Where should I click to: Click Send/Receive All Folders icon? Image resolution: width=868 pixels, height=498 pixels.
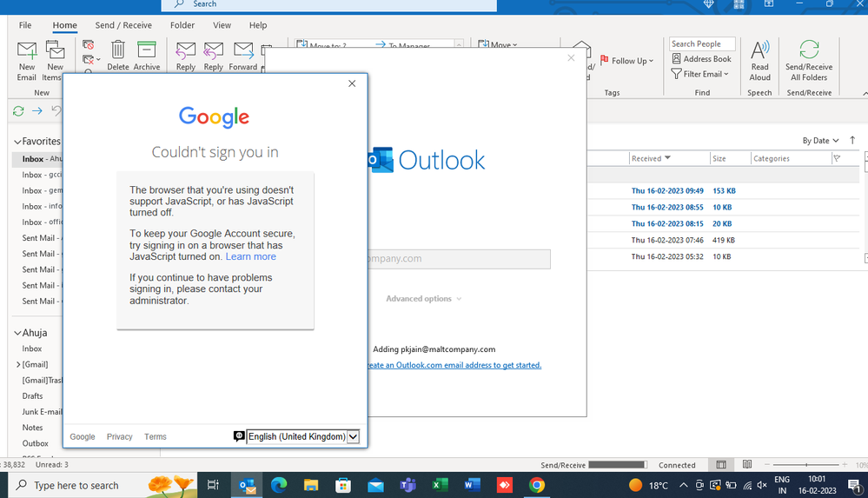[x=809, y=50]
